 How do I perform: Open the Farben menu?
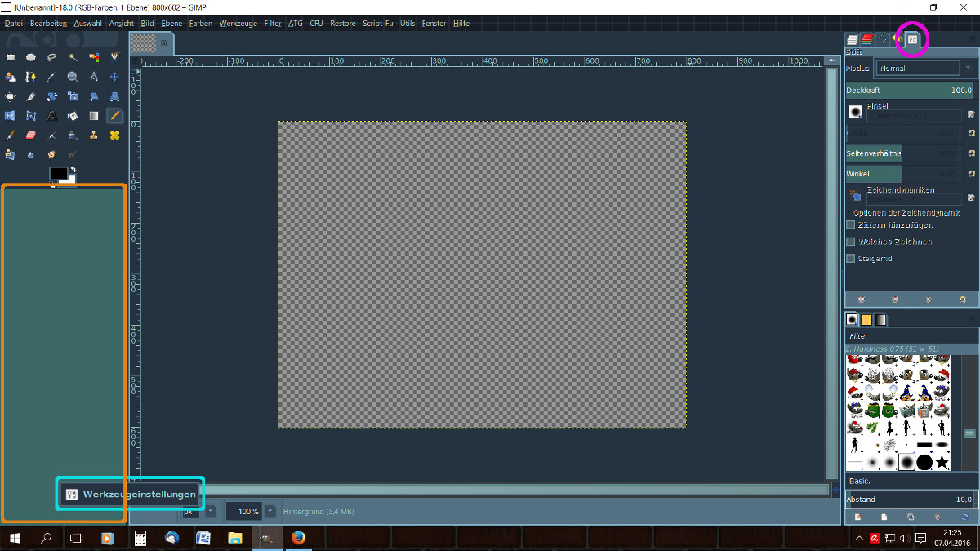click(x=201, y=24)
